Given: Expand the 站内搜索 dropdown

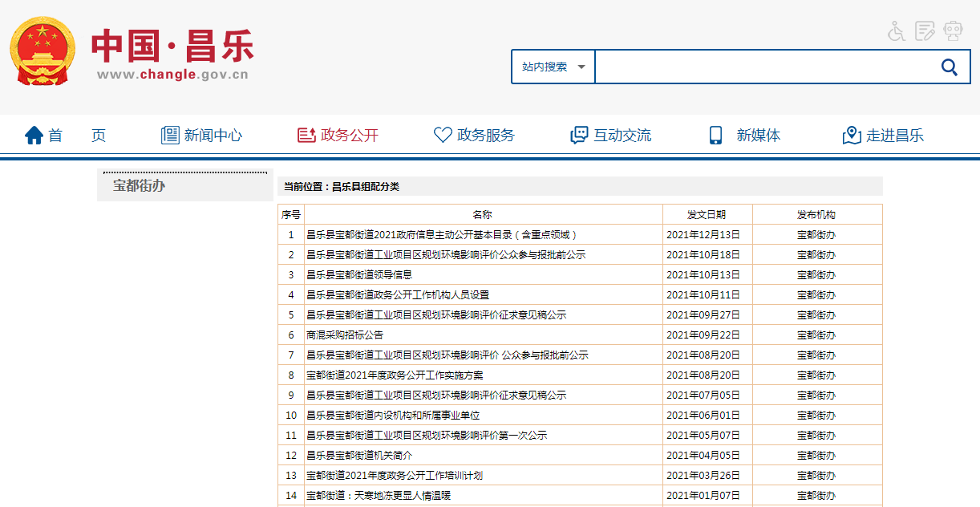Looking at the screenshot, I should [553, 67].
